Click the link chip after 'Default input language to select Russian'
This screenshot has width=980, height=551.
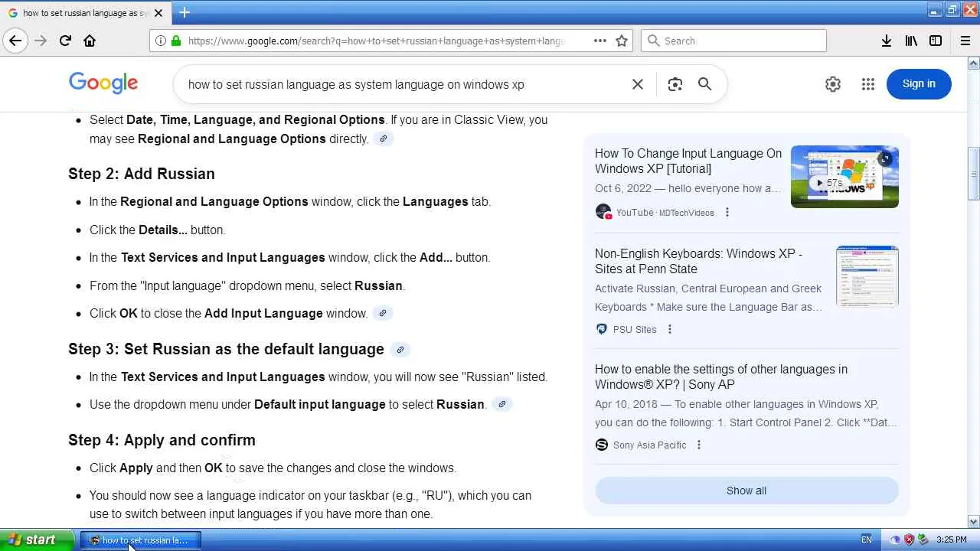pyautogui.click(x=501, y=404)
